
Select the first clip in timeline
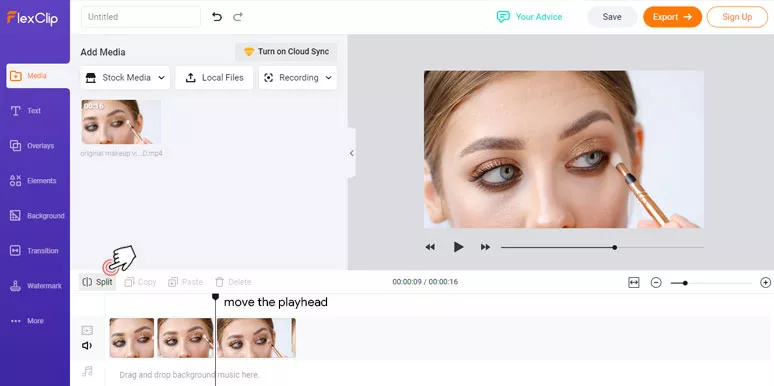point(132,338)
